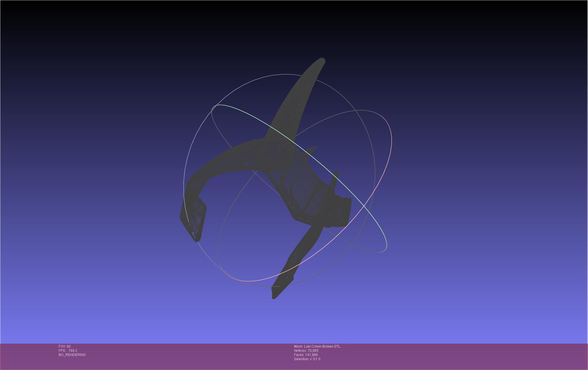Click the Faces: 141,966 count
588x370 pixels.
[306, 355]
